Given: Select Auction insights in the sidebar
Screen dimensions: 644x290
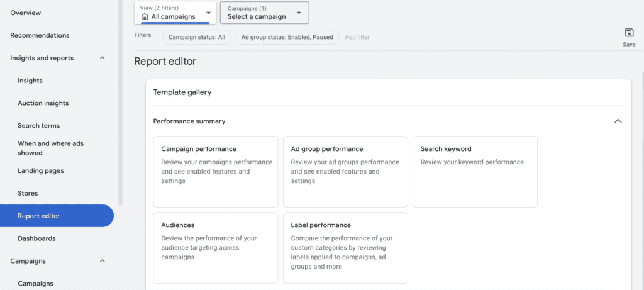Looking at the screenshot, I should 43,103.
